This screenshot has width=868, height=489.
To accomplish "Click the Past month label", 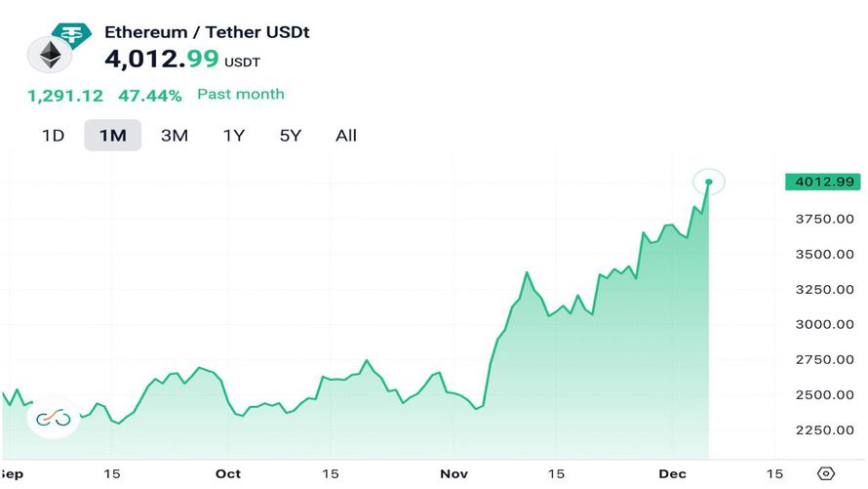I will (241, 94).
